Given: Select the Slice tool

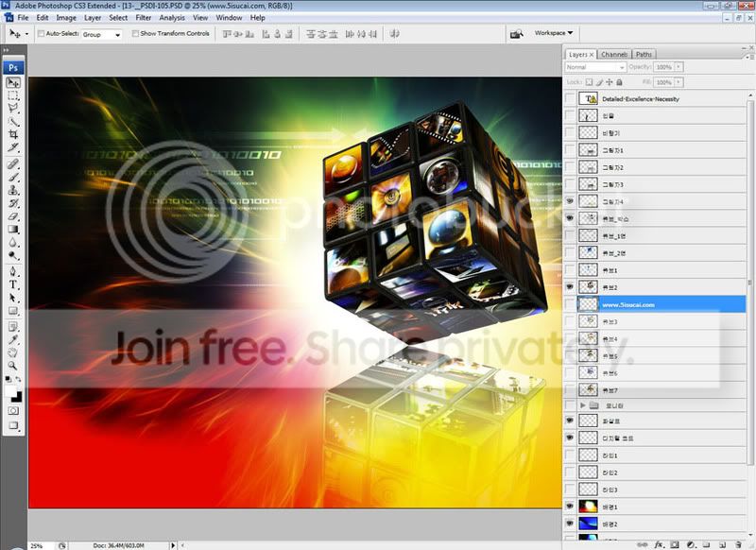Looking at the screenshot, I should [x=13, y=147].
